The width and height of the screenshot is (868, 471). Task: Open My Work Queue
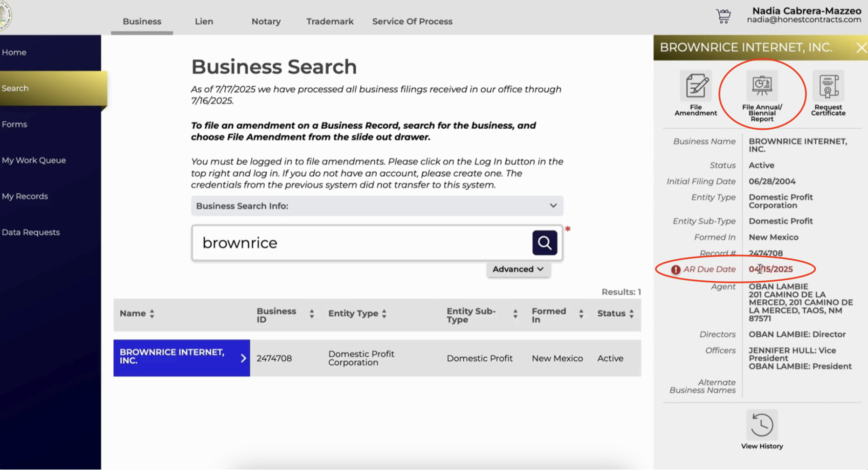[x=34, y=160]
